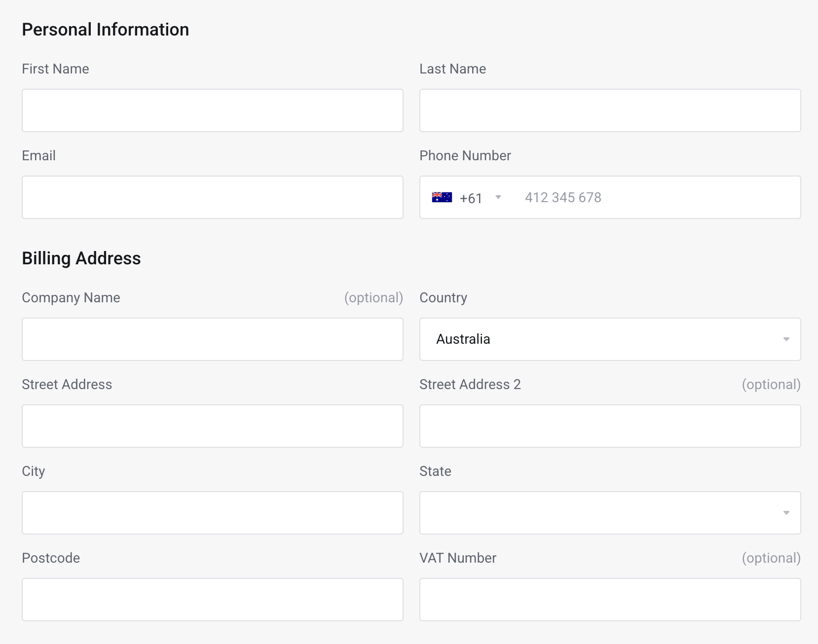The width and height of the screenshot is (818, 644).
Task: Click the VAT Number label
Action: tap(458, 558)
